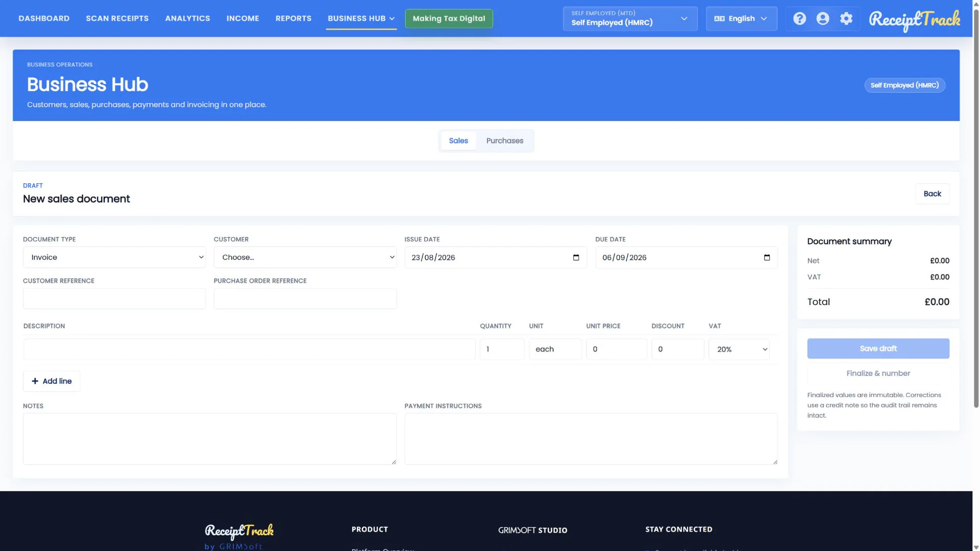Viewport: 980px width, 551px height.
Task: Click the line item Description field
Action: pyautogui.click(x=249, y=349)
